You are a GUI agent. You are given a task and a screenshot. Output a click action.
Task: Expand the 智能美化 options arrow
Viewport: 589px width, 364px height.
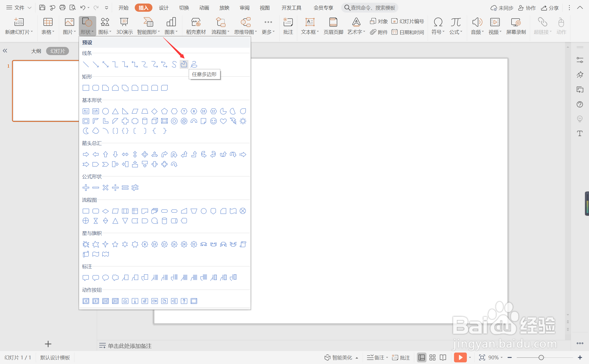click(357, 358)
